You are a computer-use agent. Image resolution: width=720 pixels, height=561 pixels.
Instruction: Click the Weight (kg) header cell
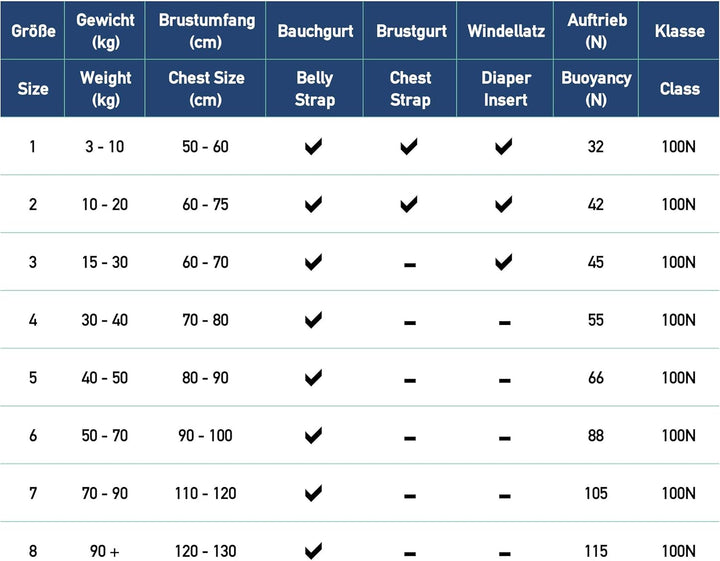click(x=105, y=88)
